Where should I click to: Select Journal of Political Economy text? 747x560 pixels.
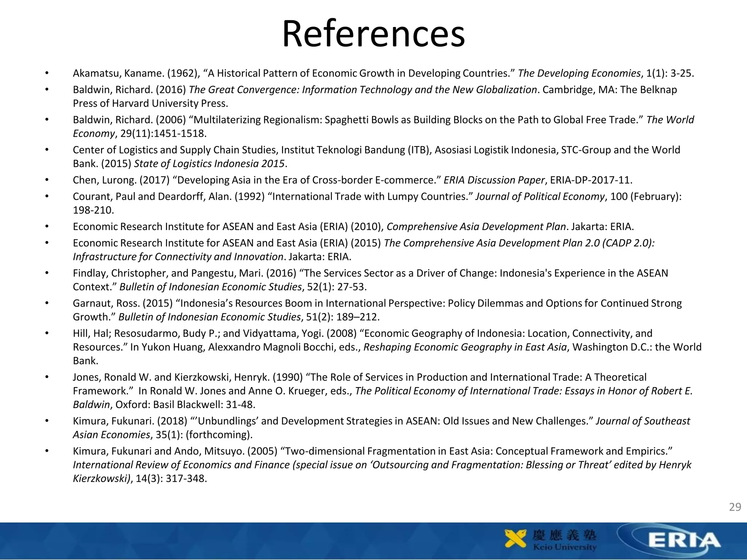(x=540, y=197)
